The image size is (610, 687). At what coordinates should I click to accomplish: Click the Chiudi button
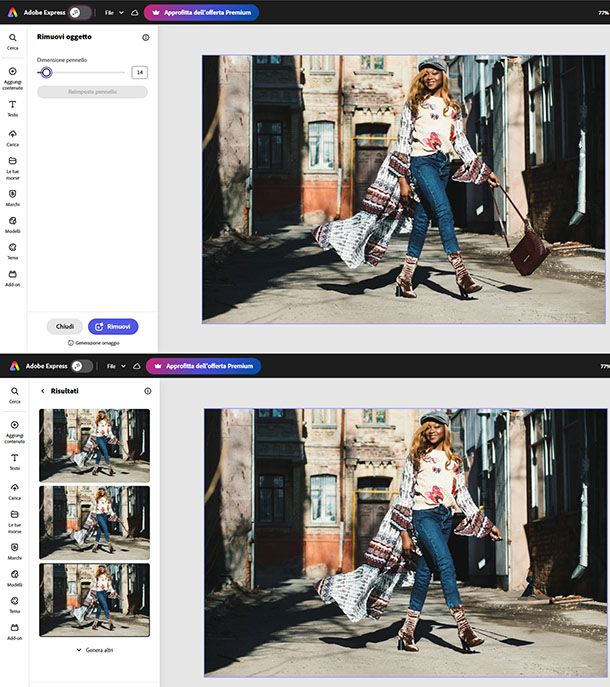[x=64, y=326]
